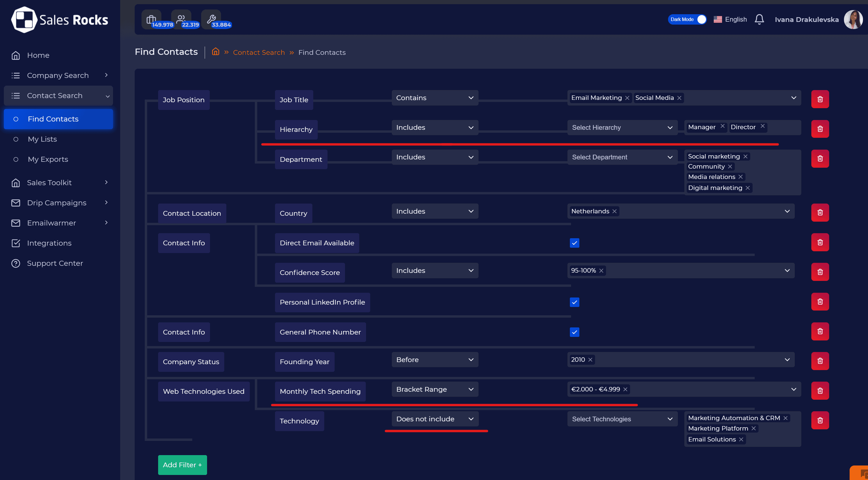
Task: Open the Does not include operator dropdown
Action: point(435,419)
